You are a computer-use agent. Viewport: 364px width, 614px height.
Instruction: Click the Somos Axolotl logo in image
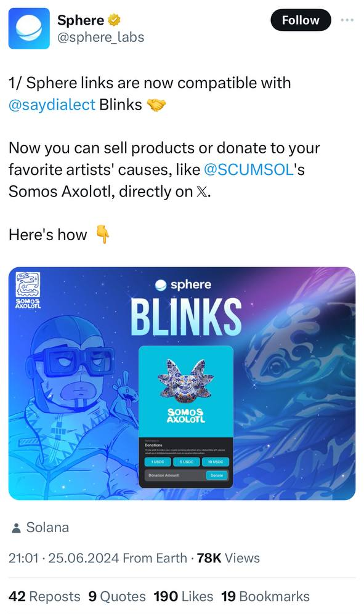[28, 290]
